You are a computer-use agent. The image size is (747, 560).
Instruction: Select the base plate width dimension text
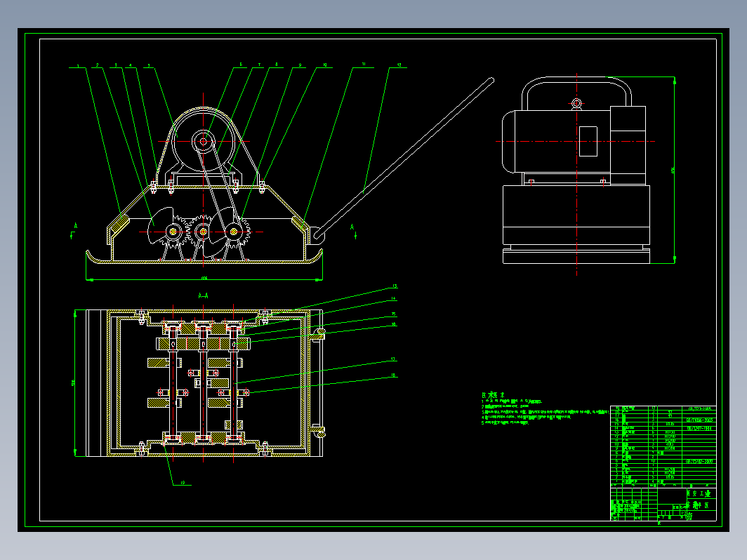click(204, 278)
